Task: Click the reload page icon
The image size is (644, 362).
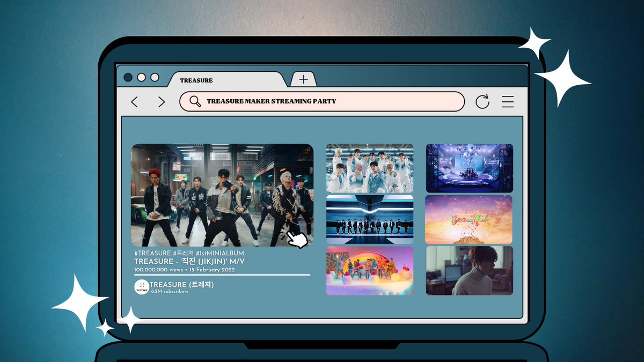Action: 482,101
